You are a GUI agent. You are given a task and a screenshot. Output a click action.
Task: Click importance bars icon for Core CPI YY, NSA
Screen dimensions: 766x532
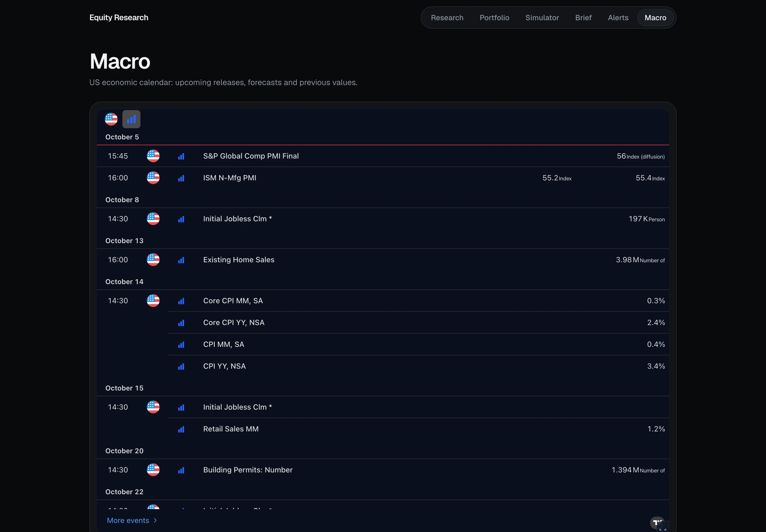181,323
